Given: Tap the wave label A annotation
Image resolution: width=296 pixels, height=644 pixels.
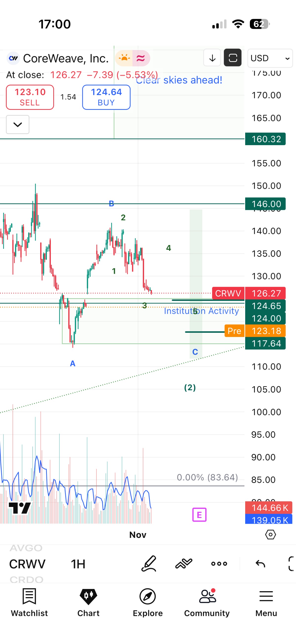Looking at the screenshot, I should [x=73, y=363].
